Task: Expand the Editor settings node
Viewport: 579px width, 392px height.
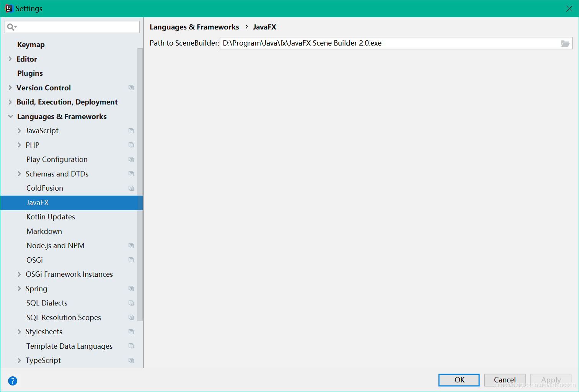Action: [10, 59]
